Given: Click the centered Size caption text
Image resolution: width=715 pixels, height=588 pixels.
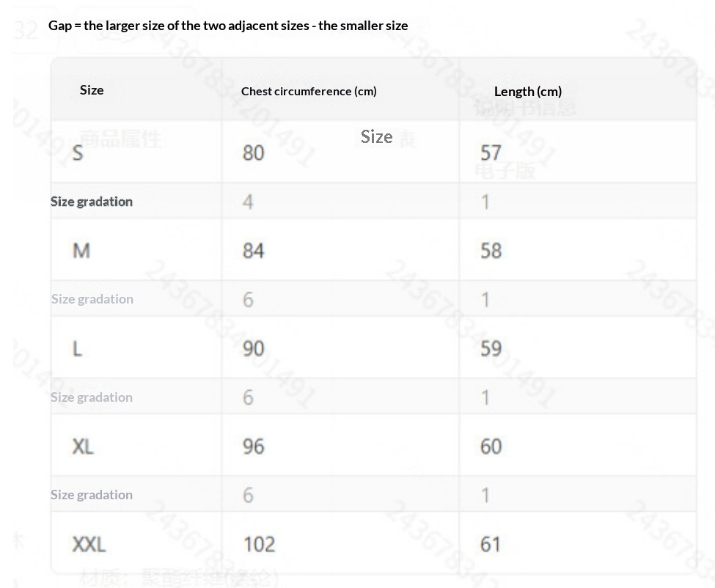Looking at the screenshot, I should [x=376, y=136].
